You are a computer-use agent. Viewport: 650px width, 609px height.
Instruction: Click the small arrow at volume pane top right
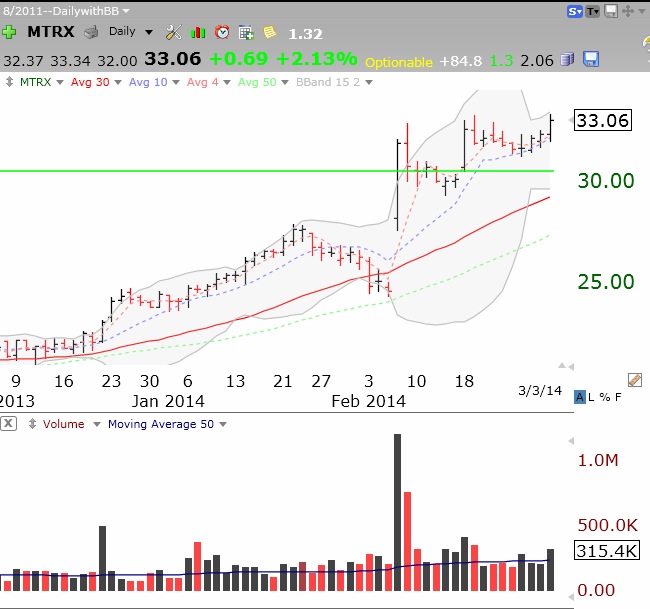click(571, 441)
